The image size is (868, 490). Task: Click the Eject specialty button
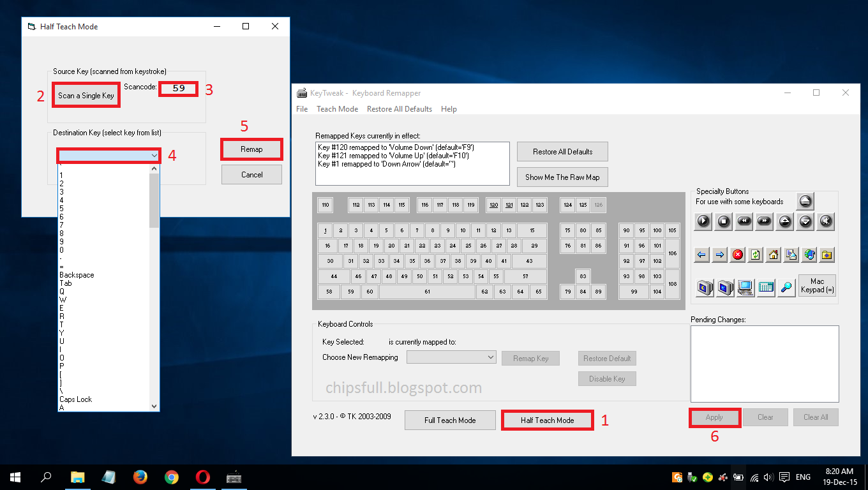pos(805,201)
